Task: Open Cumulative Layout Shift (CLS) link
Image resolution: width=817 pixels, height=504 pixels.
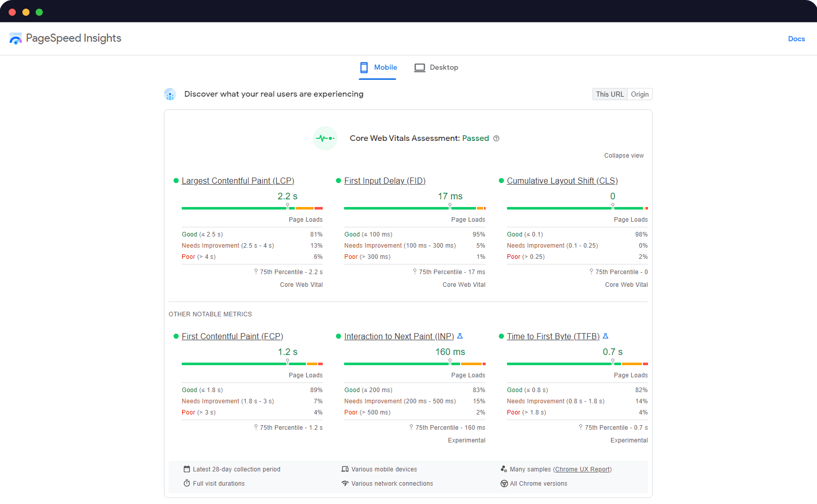Action: (562, 181)
